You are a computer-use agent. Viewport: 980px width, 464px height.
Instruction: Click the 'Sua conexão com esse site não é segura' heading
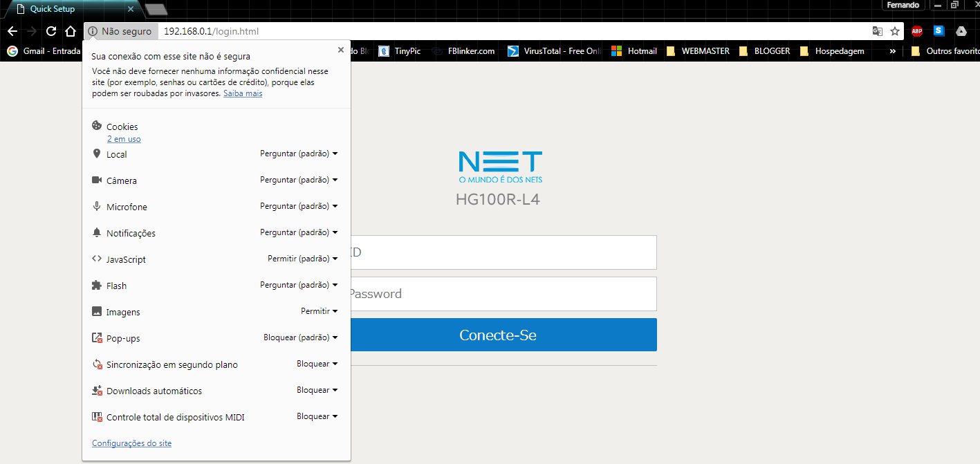coord(171,56)
